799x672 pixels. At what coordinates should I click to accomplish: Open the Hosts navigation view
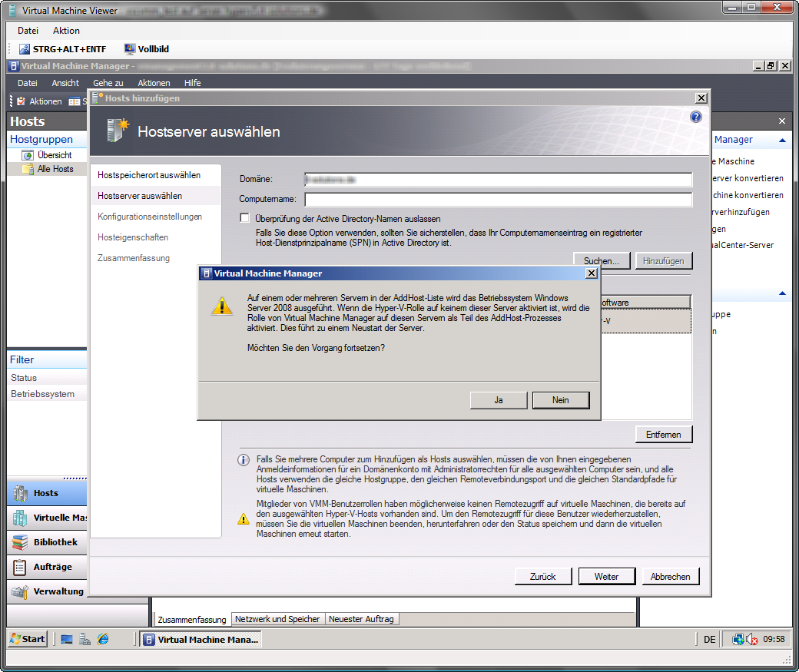(47, 493)
